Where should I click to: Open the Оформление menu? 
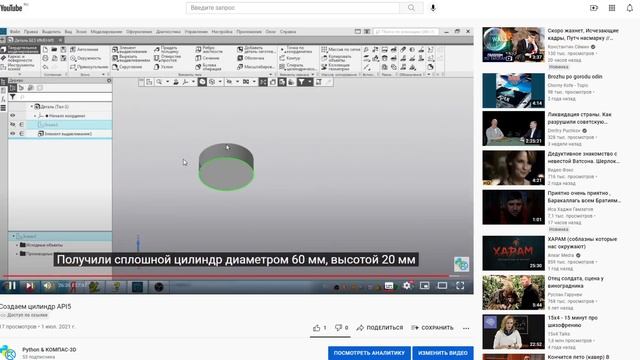point(139,31)
